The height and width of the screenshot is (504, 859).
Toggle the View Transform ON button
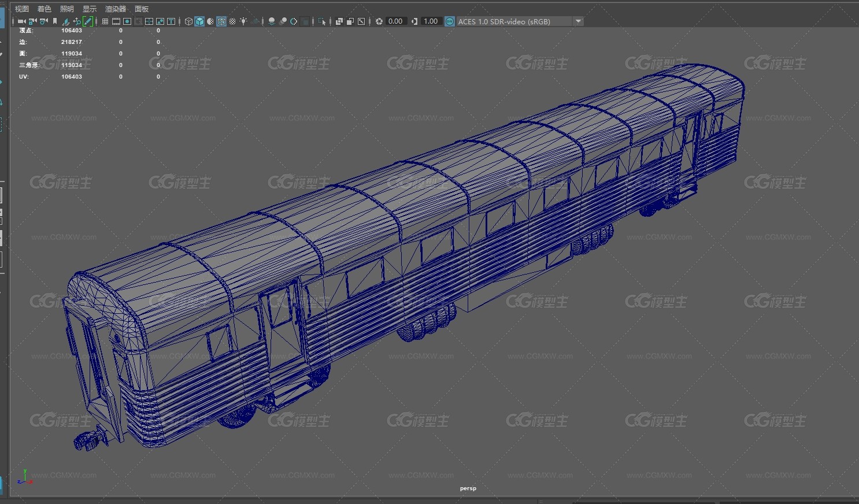(x=449, y=21)
